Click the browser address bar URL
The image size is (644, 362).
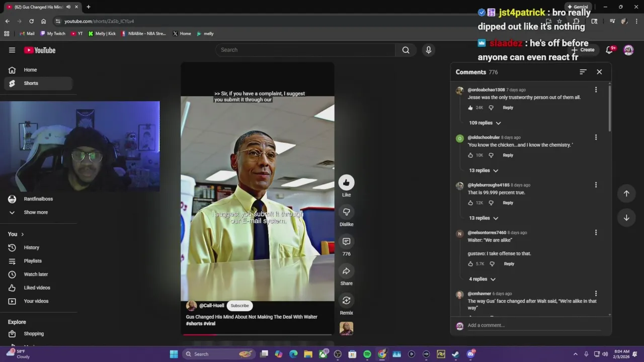point(99,21)
